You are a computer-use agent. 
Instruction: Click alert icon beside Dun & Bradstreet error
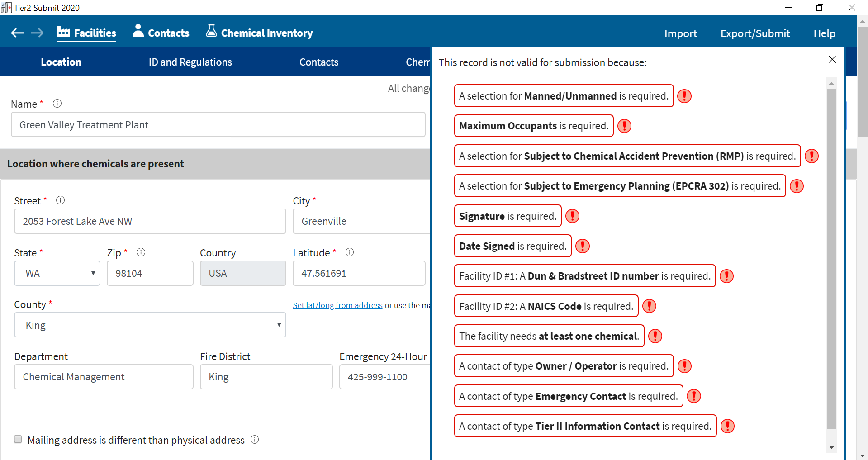click(726, 276)
